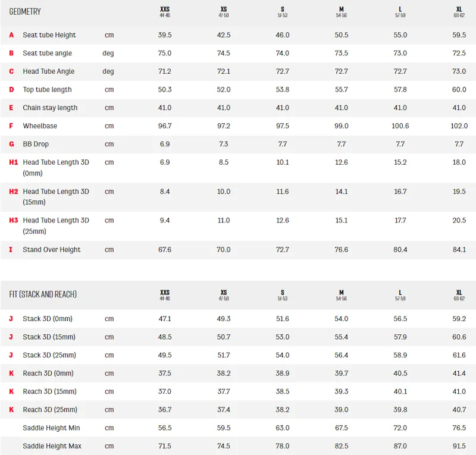Click the red H1 row letter
The image size is (476, 455).
(13, 162)
